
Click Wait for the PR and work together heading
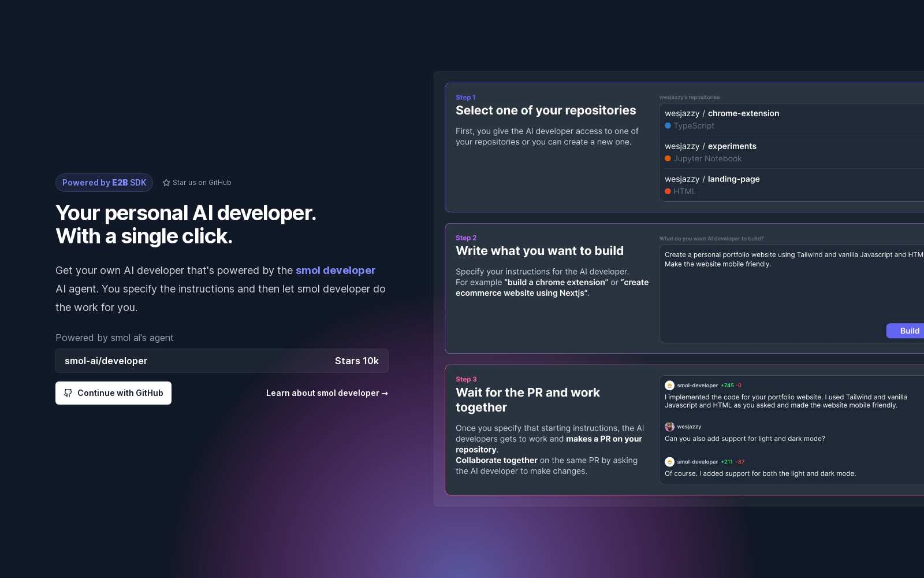[x=528, y=400]
